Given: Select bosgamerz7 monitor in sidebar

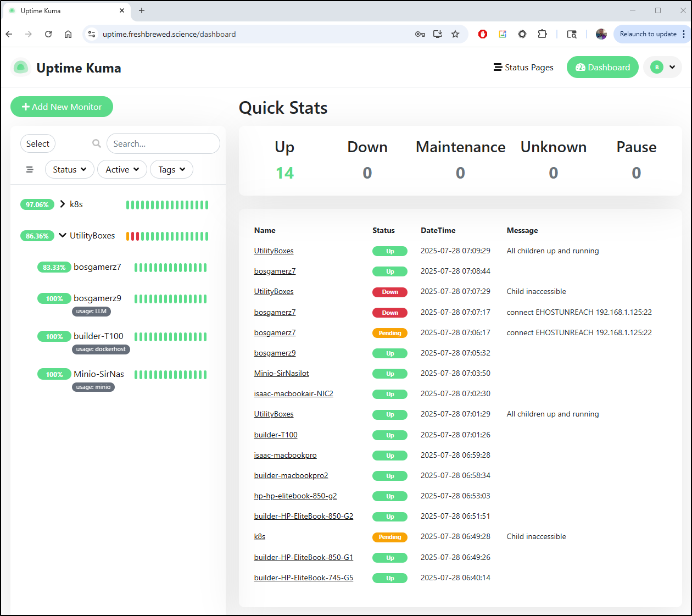Looking at the screenshot, I should (98, 267).
